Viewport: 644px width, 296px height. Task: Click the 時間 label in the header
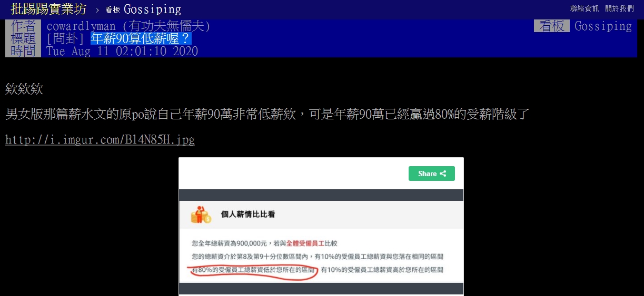click(23, 51)
